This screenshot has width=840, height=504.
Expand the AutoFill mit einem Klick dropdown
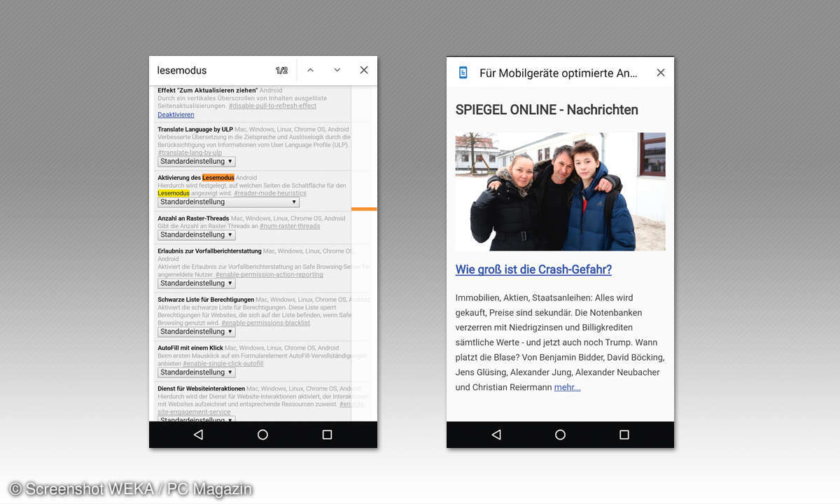(x=196, y=372)
